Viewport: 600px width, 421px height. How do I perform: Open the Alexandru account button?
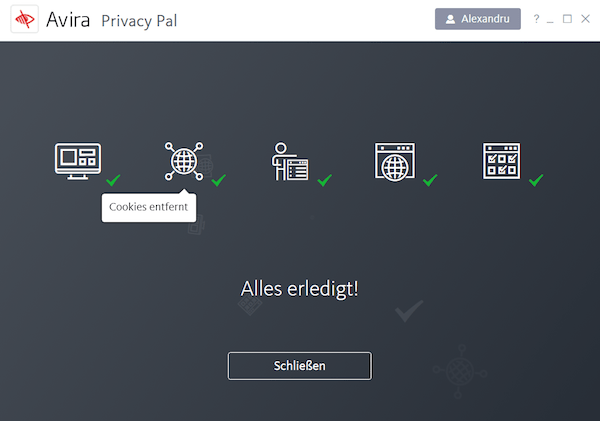click(478, 19)
